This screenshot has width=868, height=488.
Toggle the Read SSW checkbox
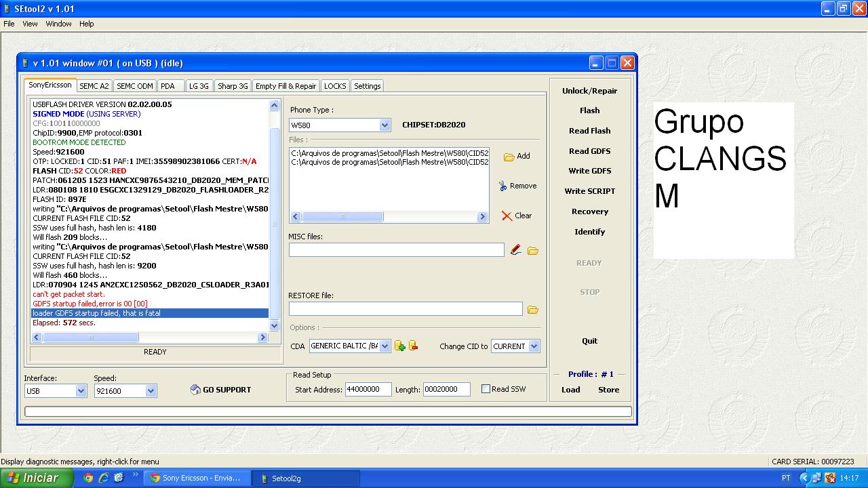[x=486, y=389]
